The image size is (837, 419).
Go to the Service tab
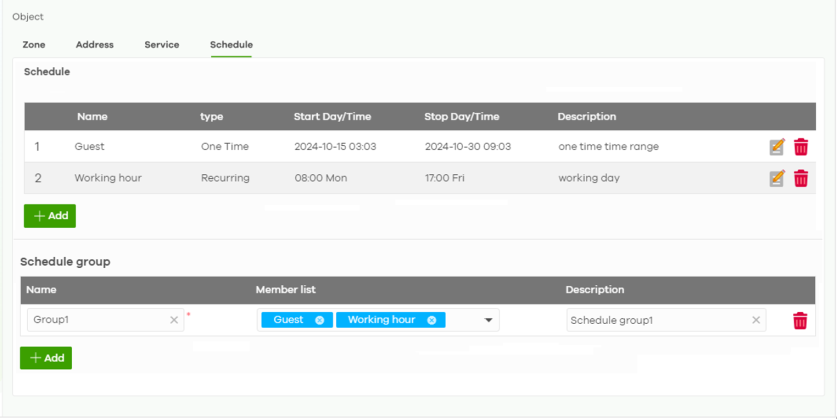click(162, 45)
